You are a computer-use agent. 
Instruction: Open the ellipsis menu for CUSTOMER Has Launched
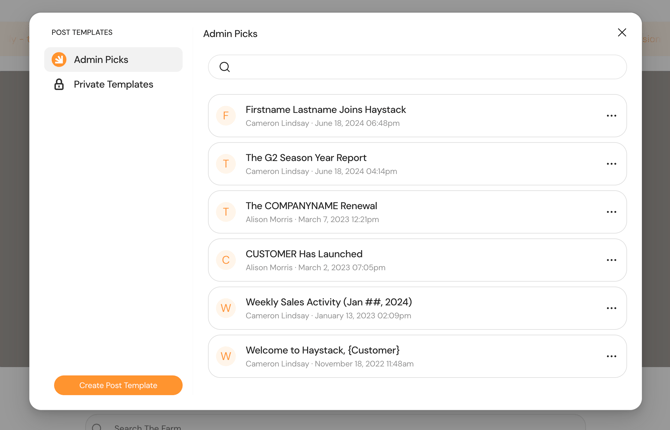(611, 260)
